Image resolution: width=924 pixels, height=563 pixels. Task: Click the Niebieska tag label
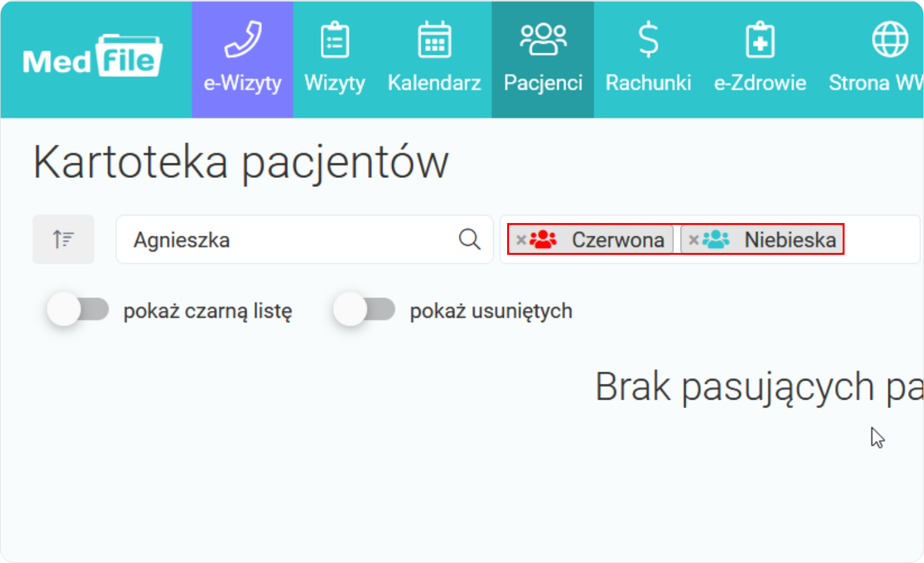coord(790,240)
